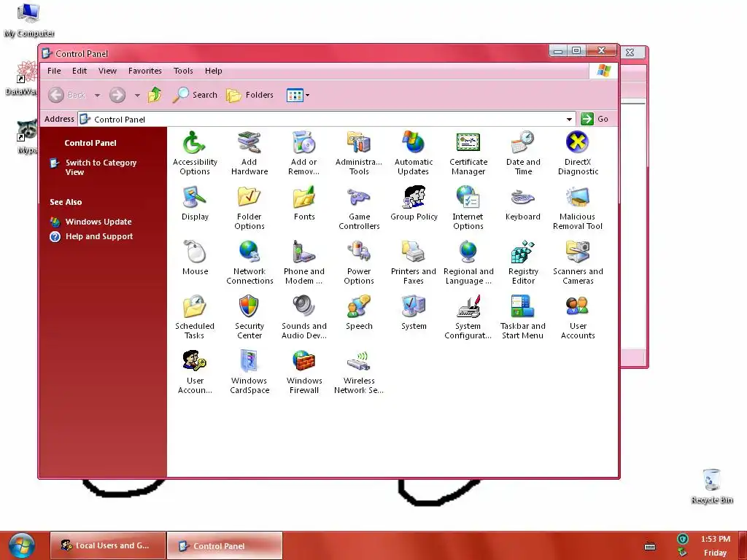The image size is (747, 560).
Task: Open Accessibility Options applet
Action: [194, 153]
